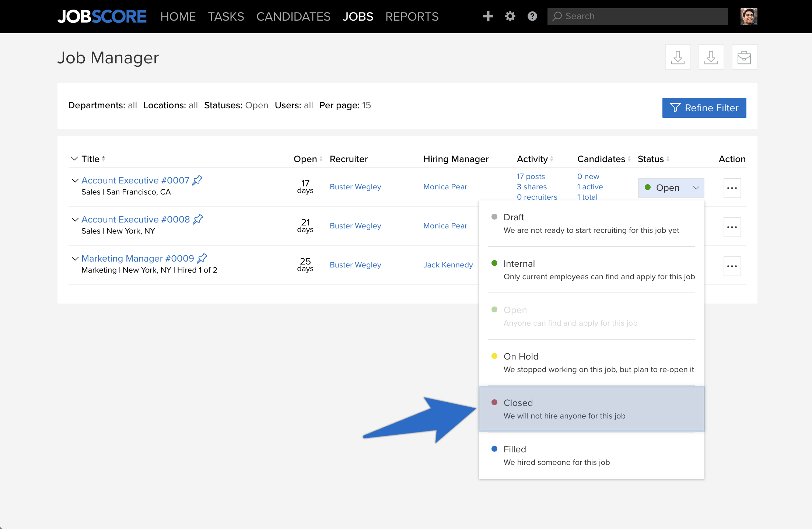Go to CANDIDATES tab
This screenshot has width=812, height=529.
293,17
